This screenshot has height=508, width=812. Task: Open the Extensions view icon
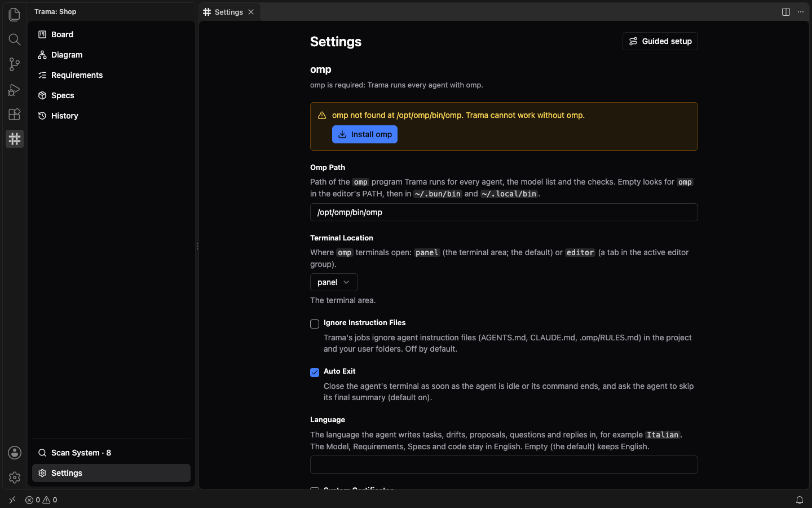(x=15, y=114)
